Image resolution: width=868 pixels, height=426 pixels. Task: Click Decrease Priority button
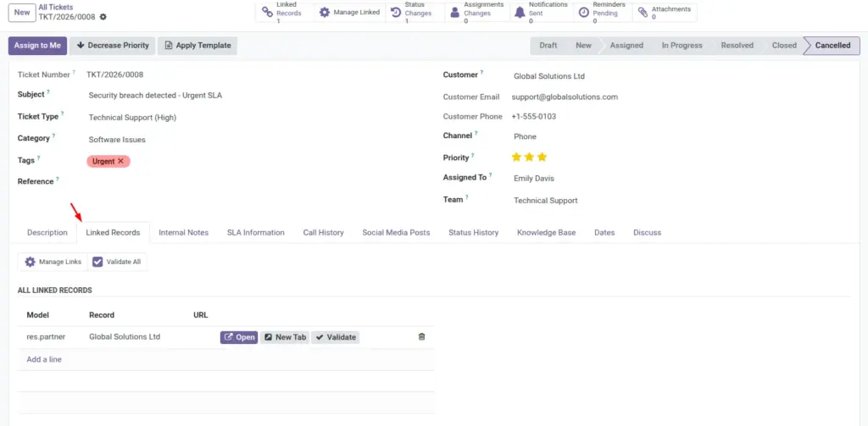(x=113, y=46)
